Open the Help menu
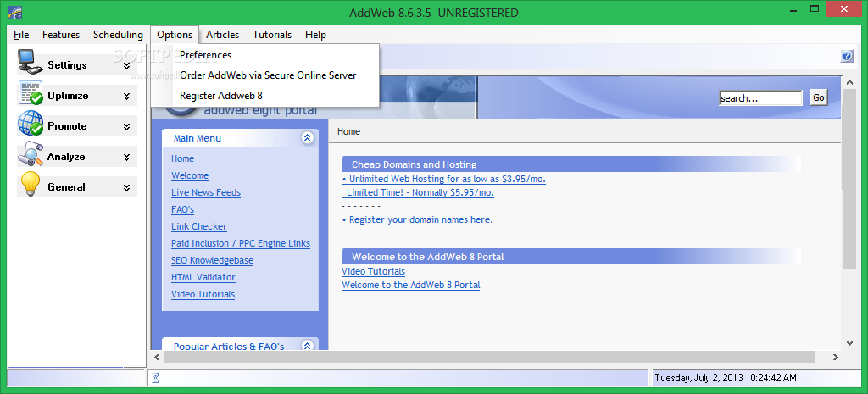868x394 pixels. (x=315, y=35)
